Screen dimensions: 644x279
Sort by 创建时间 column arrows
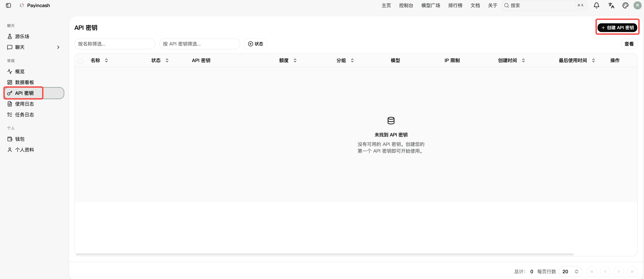pos(523,60)
